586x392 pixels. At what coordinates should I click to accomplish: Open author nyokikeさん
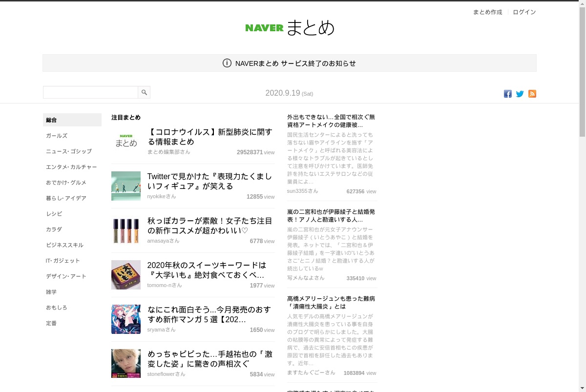pyautogui.click(x=162, y=196)
